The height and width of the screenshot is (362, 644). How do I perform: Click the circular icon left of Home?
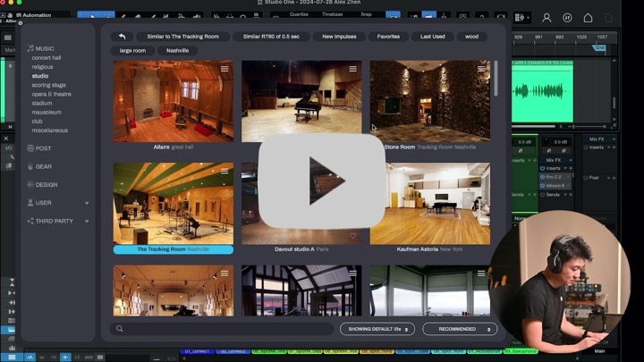pos(567,18)
